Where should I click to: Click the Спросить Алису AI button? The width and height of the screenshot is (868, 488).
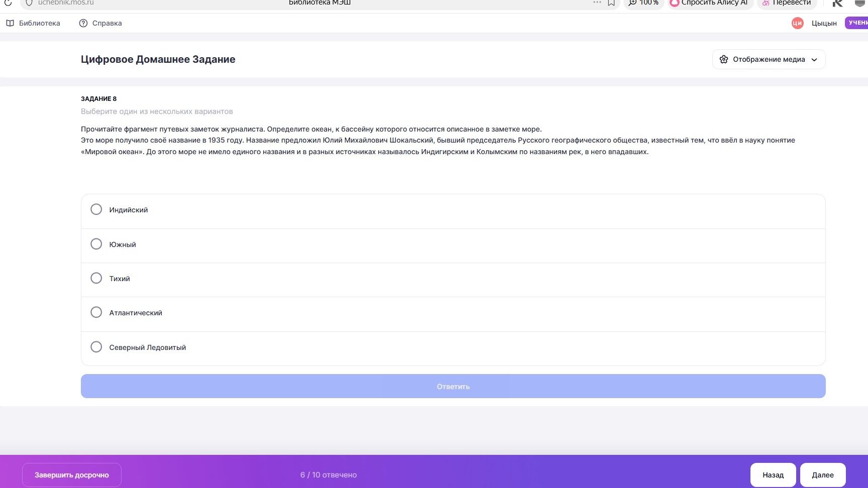click(x=710, y=3)
